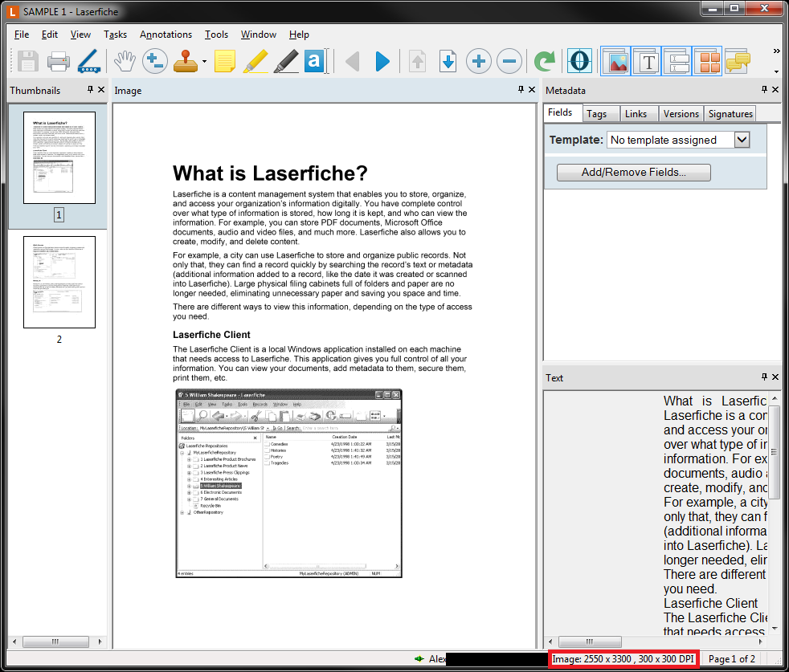Image resolution: width=789 pixels, height=672 pixels.
Task: Close the Text panel
Action: coord(775,377)
